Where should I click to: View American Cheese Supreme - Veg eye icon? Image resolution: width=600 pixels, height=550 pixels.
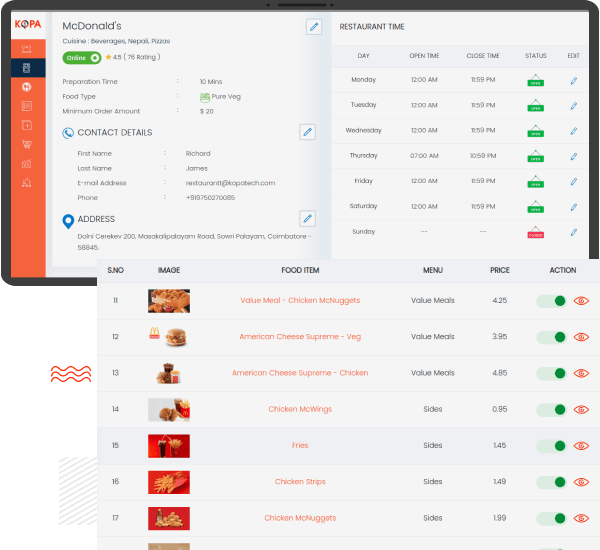(x=581, y=337)
